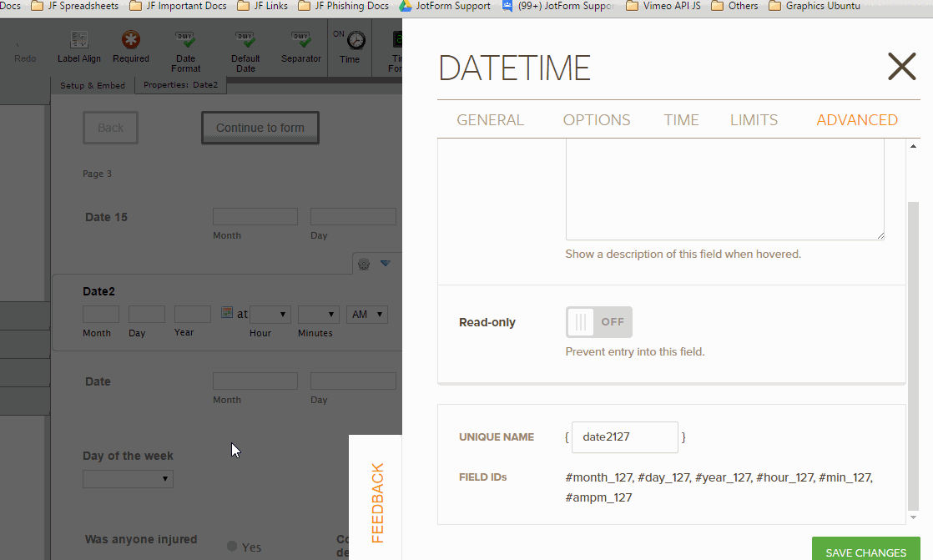
Task: Switch to the OPTIONS tab
Action: (596, 119)
